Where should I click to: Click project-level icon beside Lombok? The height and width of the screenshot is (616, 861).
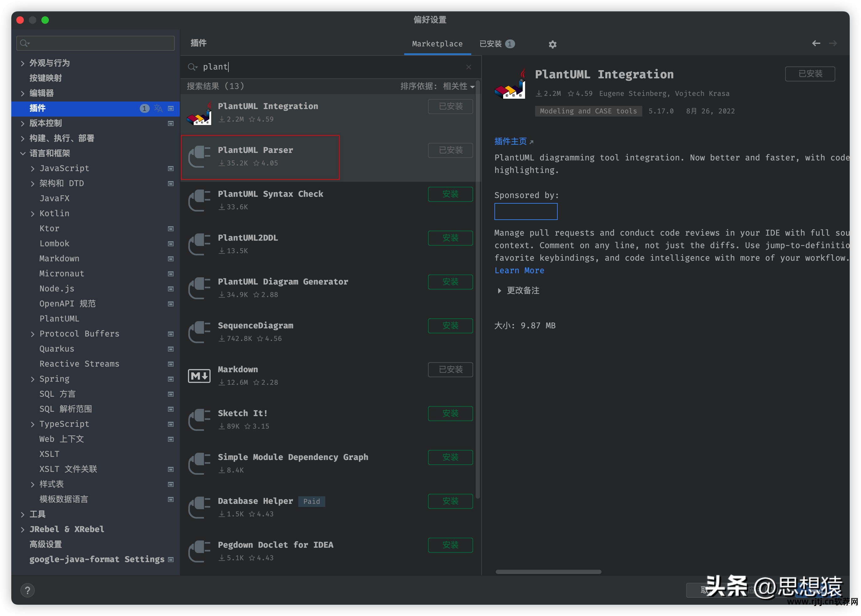pyautogui.click(x=171, y=243)
